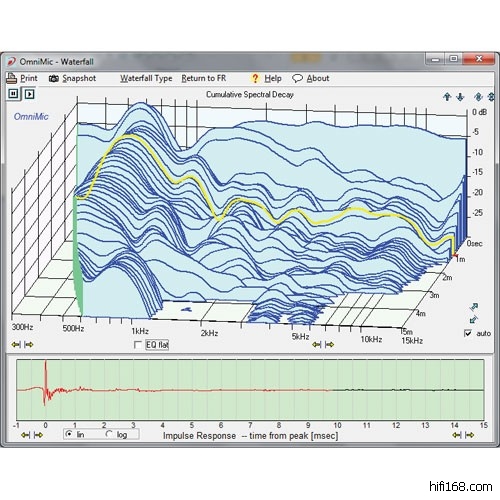The image size is (500, 500).
Task: Click the OmniMic logo text on plot
Action: (x=31, y=116)
